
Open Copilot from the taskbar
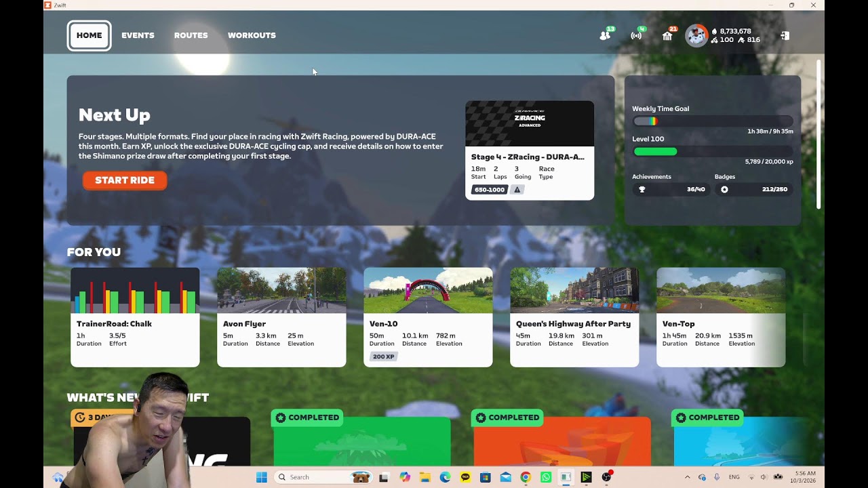click(405, 477)
